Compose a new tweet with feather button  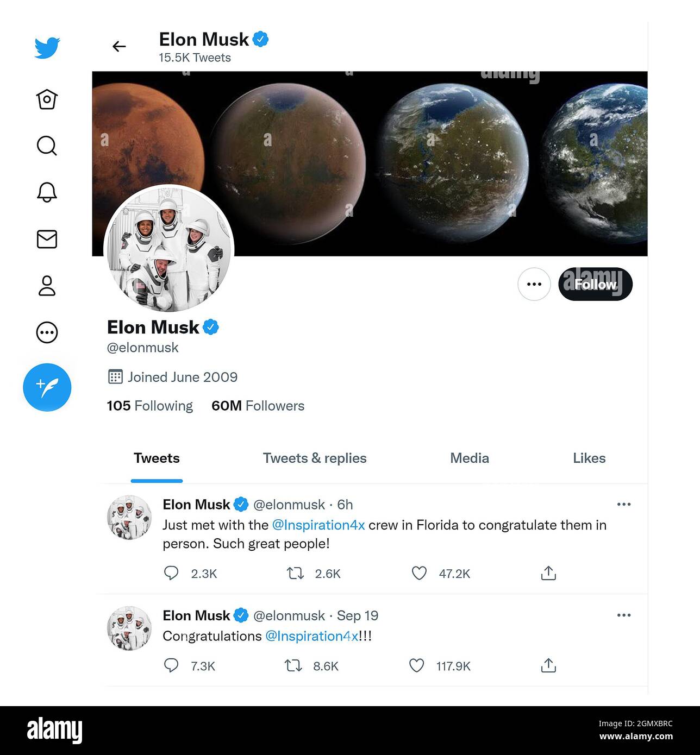click(x=47, y=387)
